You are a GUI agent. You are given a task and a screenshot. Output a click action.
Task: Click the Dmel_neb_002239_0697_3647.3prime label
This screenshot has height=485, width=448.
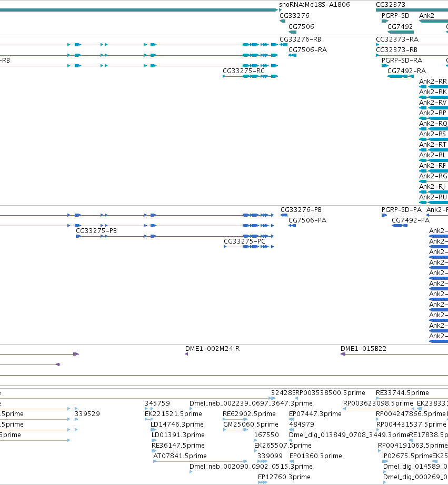pyautogui.click(x=251, y=403)
